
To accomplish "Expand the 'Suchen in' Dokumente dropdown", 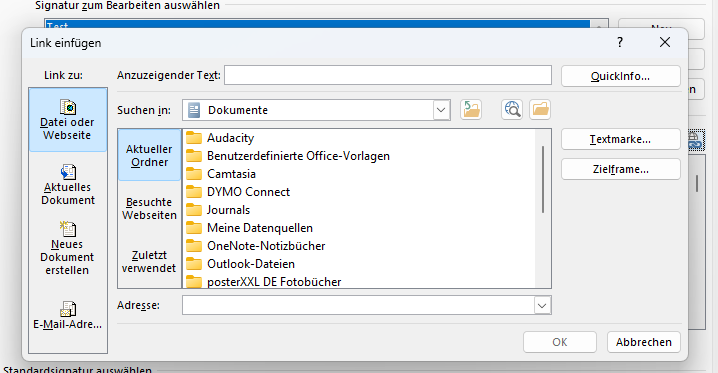I will pos(441,110).
